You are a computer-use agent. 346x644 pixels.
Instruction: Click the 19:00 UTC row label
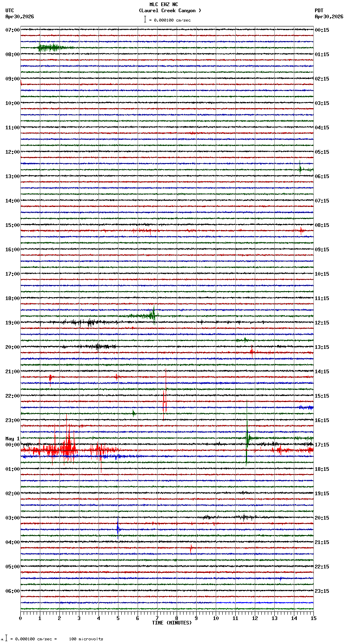13,323
